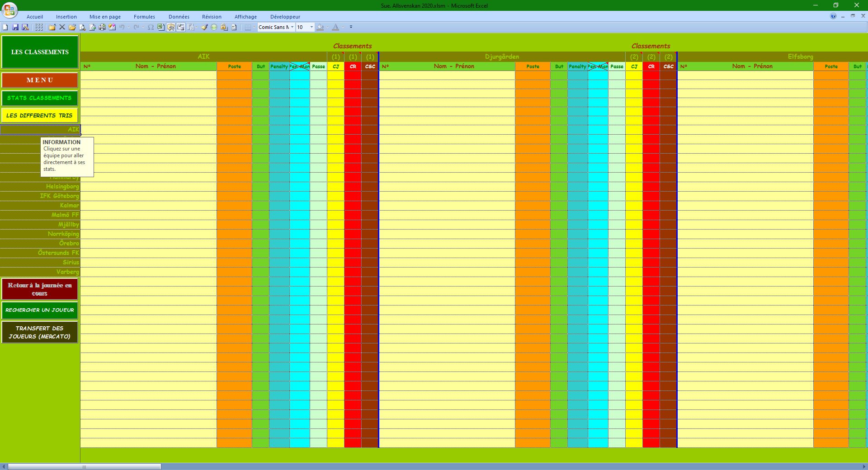Select the AIK team link in sidebar
The width and height of the screenshot is (868, 470).
tap(40, 130)
